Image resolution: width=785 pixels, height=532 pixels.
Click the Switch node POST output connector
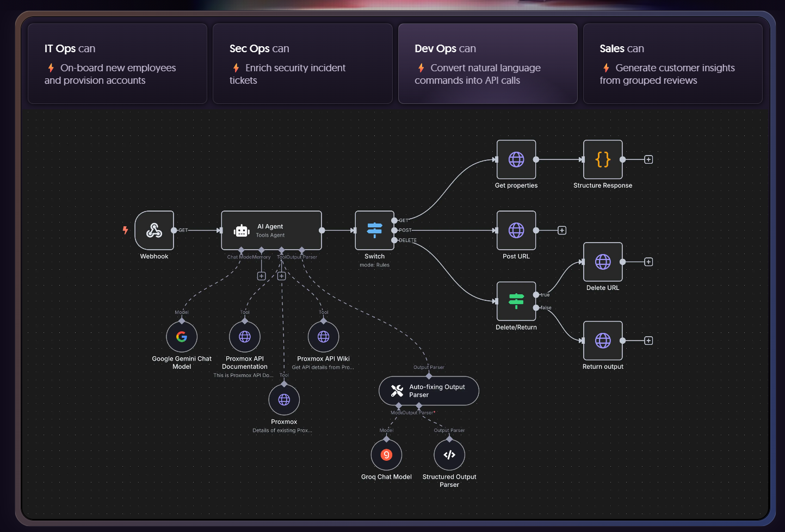394,230
